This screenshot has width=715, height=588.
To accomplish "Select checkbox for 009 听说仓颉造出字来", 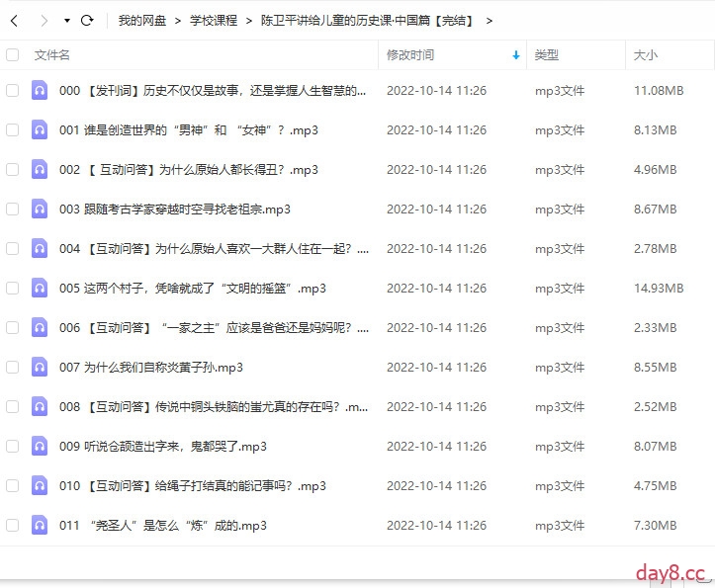I will (13, 446).
